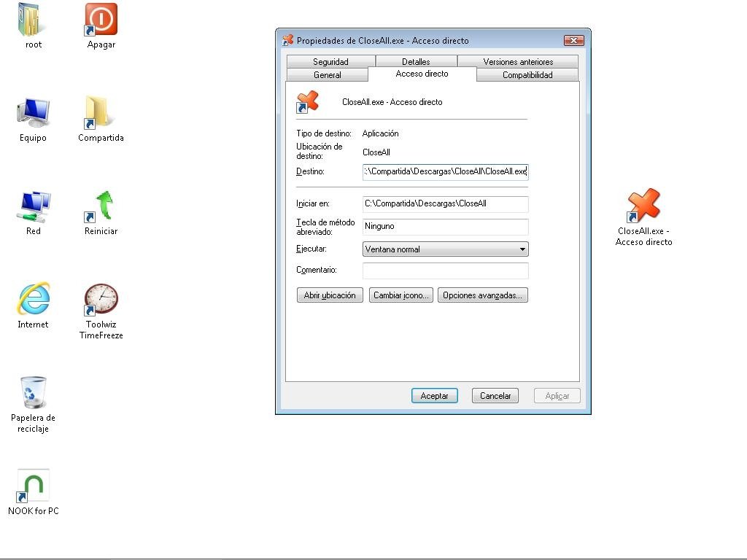This screenshot has width=747, height=560.
Task: Click the CloseAll.exe - Acceso directo name beside the dialog icon
Action: click(x=392, y=102)
